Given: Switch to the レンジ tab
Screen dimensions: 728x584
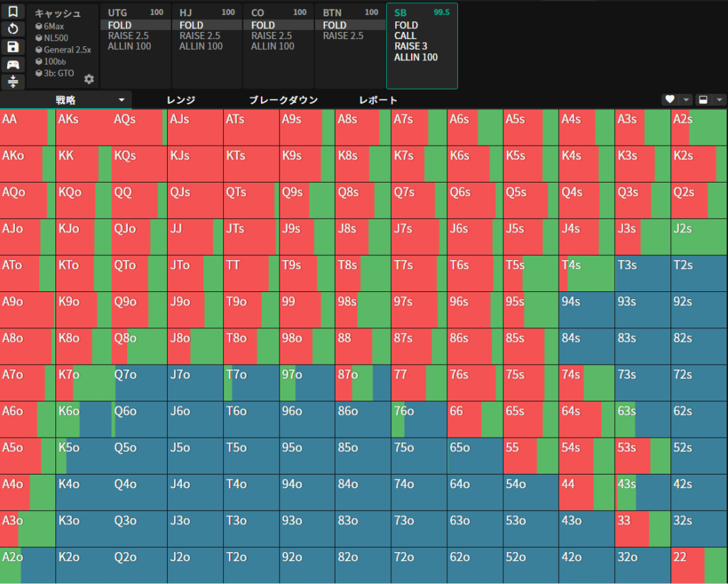Looking at the screenshot, I should pyautogui.click(x=181, y=100).
